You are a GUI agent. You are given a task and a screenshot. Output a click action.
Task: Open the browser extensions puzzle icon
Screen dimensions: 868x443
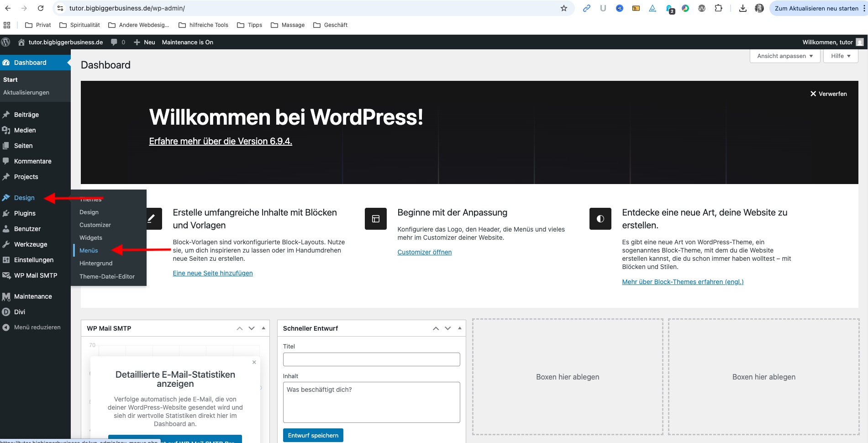point(718,8)
